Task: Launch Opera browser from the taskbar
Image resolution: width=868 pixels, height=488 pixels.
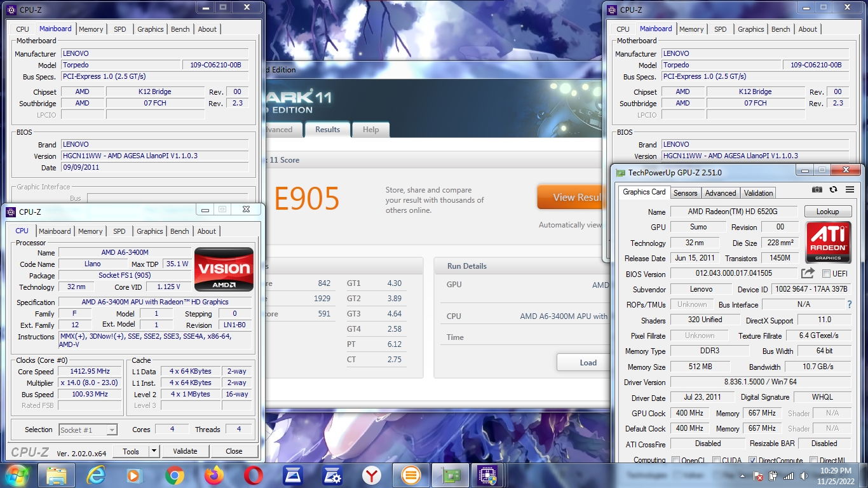Action: [x=254, y=475]
